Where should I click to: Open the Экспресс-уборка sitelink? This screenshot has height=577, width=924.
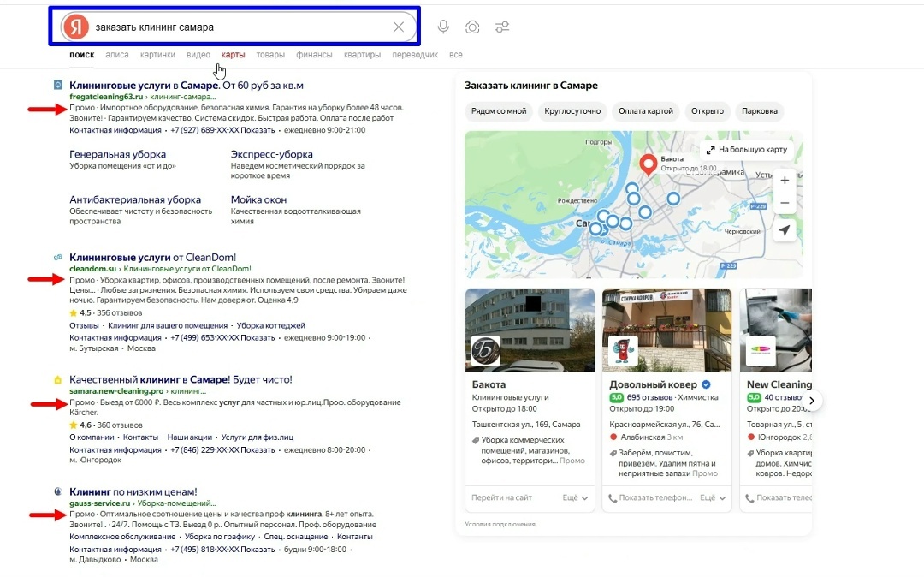tap(272, 154)
